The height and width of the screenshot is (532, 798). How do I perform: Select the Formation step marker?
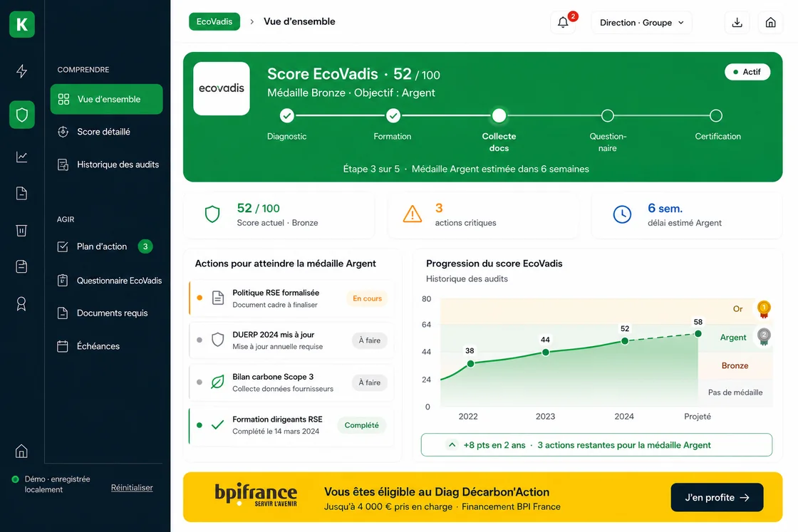point(393,116)
